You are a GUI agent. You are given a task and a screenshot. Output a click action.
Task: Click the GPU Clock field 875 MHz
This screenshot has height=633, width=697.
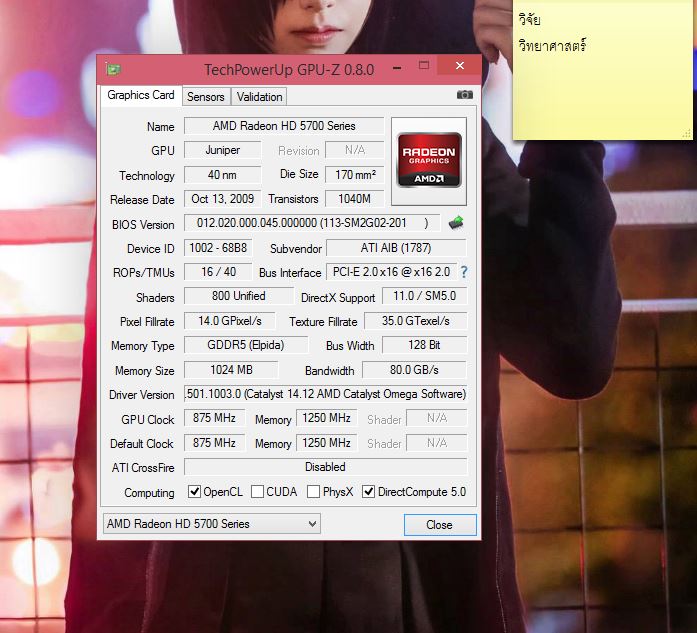215,418
